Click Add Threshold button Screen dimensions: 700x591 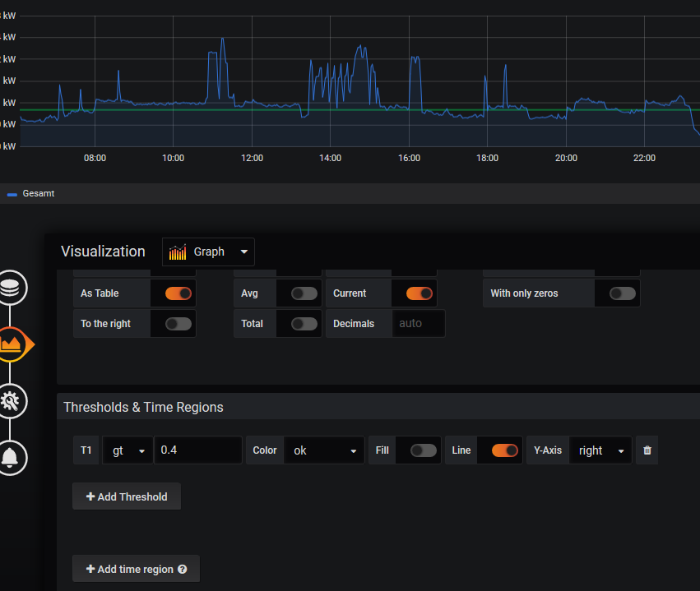point(127,496)
